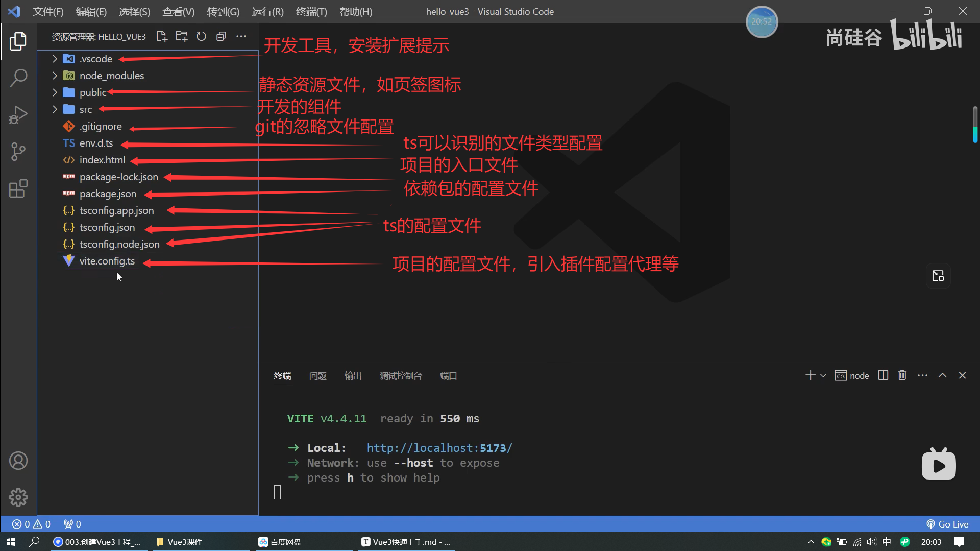Switch to the 终端 panel tab
This screenshot has height=551, width=980.
point(282,376)
